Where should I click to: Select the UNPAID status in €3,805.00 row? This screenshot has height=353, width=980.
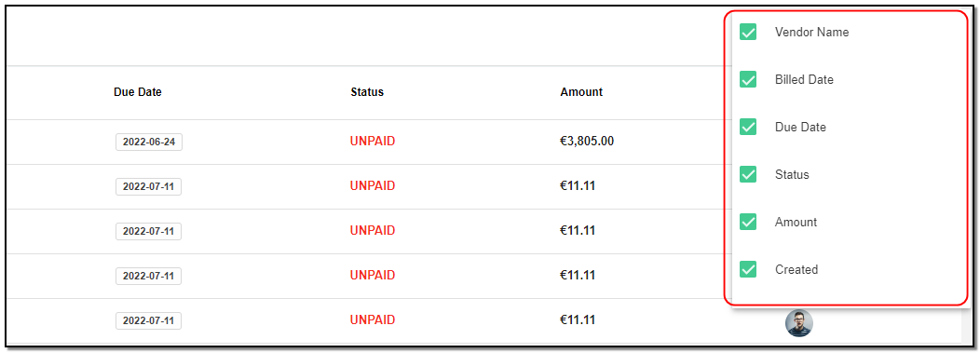click(373, 142)
